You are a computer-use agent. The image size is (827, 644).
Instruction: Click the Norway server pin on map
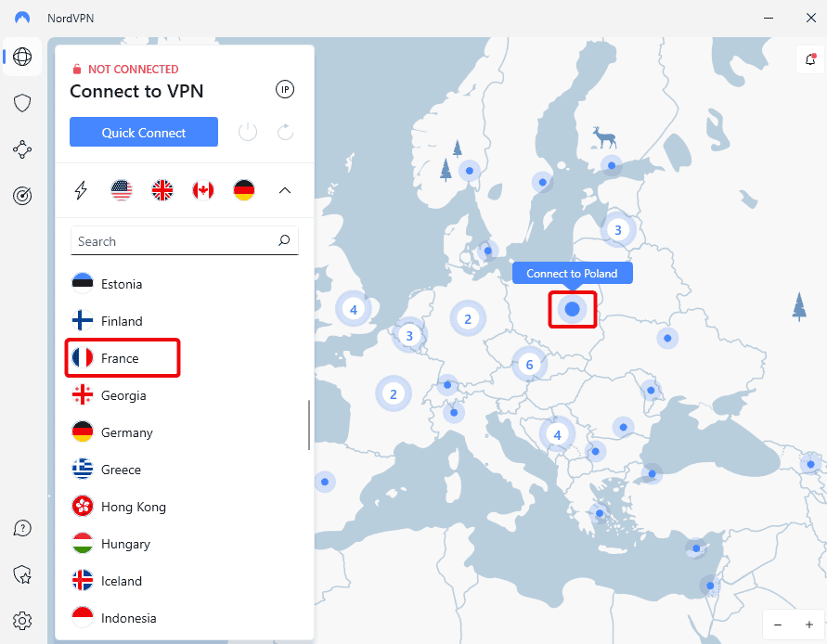pyautogui.click(x=469, y=171)
